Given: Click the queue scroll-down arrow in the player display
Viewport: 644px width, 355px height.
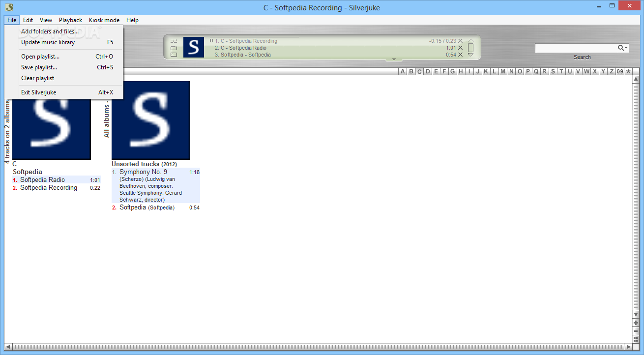Looking at the screenshot, I should 470,55.
